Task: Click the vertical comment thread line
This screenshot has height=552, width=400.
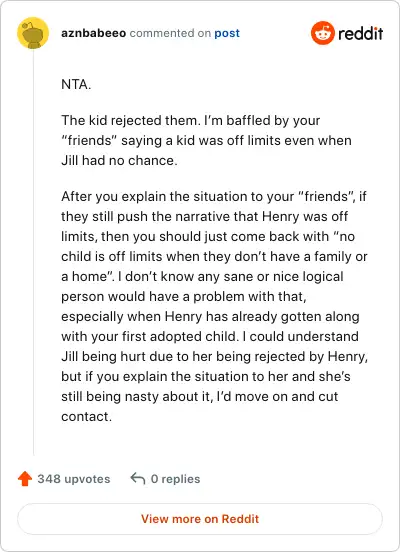Action: point(33,253)
